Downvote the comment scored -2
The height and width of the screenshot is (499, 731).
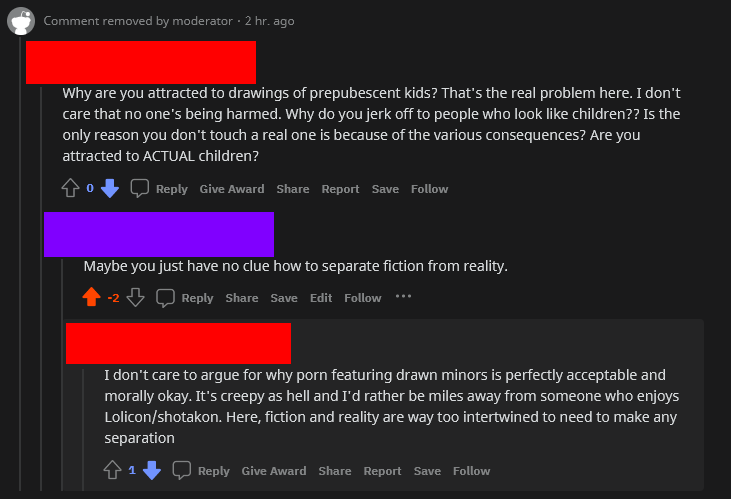click(136, 297)
